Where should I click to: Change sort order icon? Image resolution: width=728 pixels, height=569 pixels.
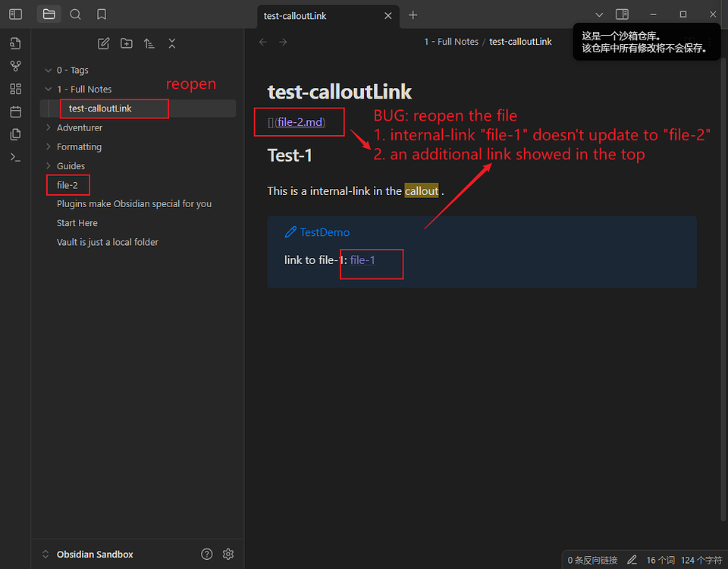[149, 44]
